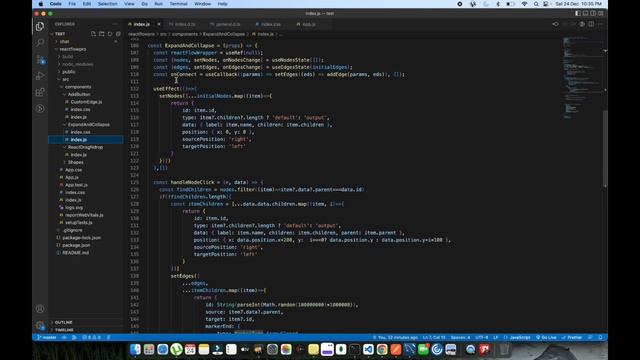Open the notifications bell in status bar
The height and width of the screenshot is (360, 640).
[600, 338]
